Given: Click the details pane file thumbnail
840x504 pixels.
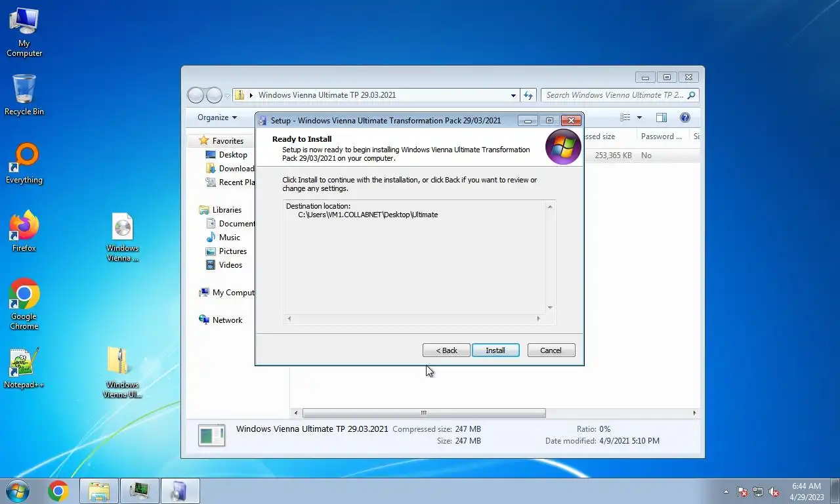Looking at the screenshot, I should (211, 435).
